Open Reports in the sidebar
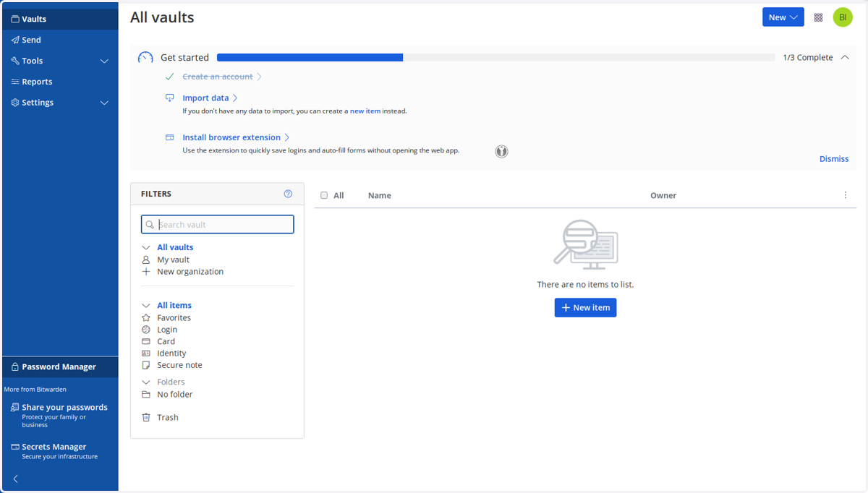 tap(60, 82)
